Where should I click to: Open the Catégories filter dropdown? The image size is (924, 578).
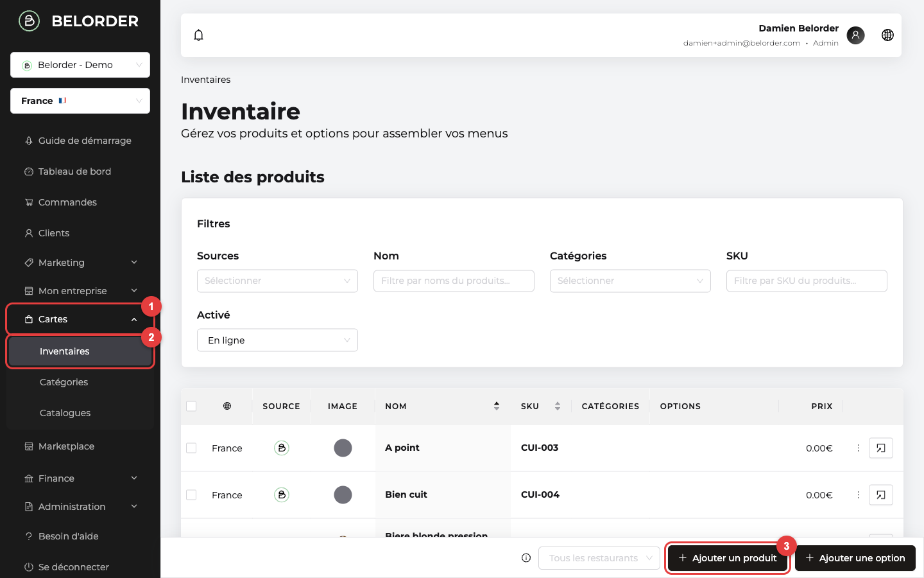click(x=630, y=281)
